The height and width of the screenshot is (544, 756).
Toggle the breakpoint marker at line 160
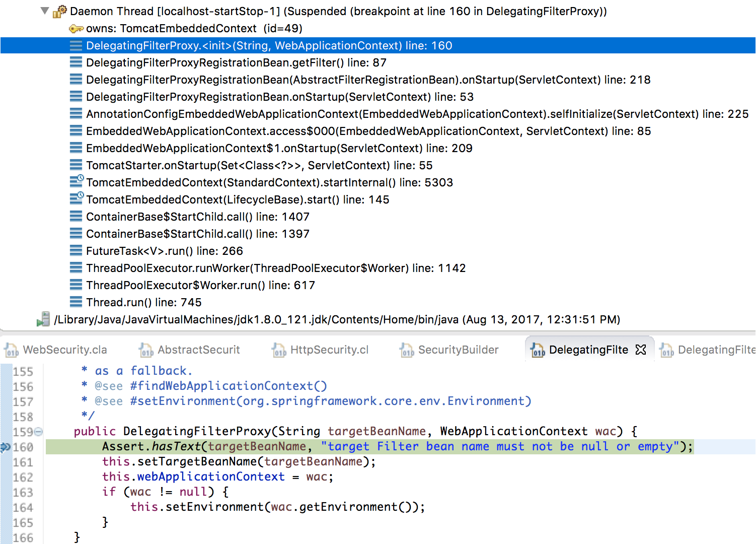(6, 447)
